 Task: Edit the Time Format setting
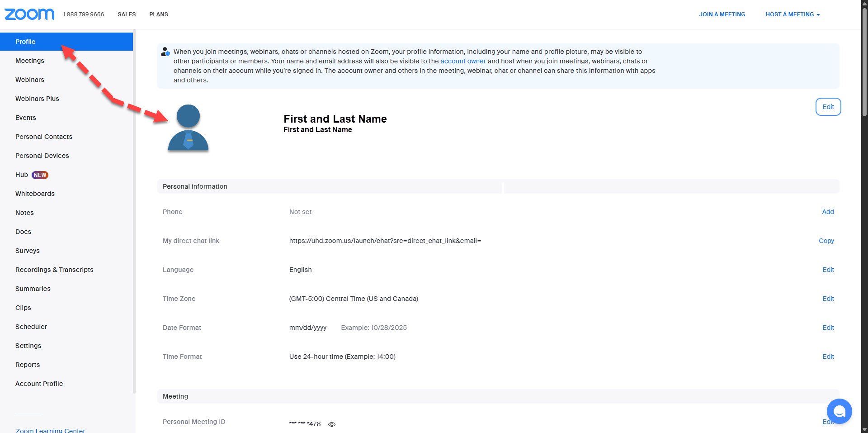point(828,357)
